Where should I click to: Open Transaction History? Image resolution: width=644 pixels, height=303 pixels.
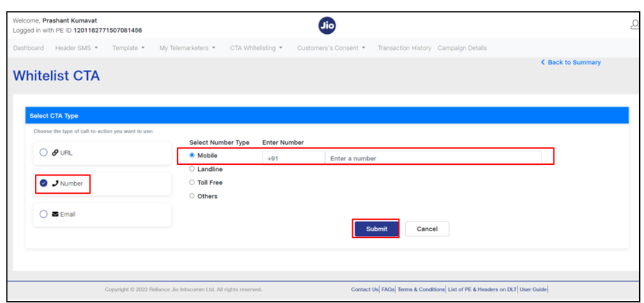point(404,48)
